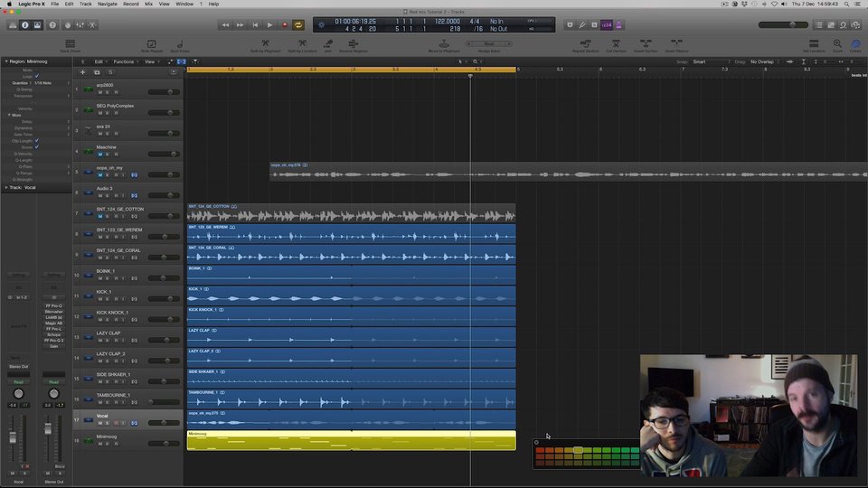
Task: Expand the Track: Vocal disclosure triangle
Action: point(6,188)
